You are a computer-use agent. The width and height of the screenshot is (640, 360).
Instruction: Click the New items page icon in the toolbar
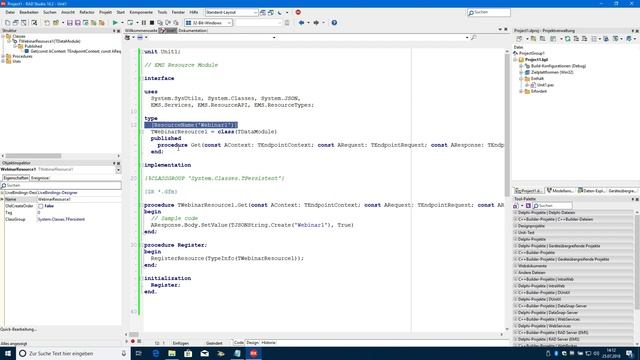7,23
